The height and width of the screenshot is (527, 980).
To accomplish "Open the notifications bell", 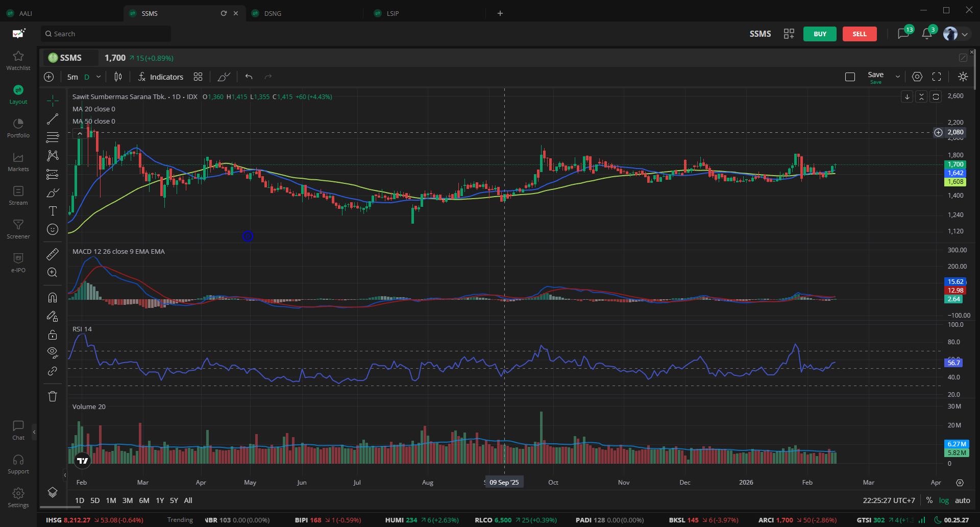I will click(927, 34).
